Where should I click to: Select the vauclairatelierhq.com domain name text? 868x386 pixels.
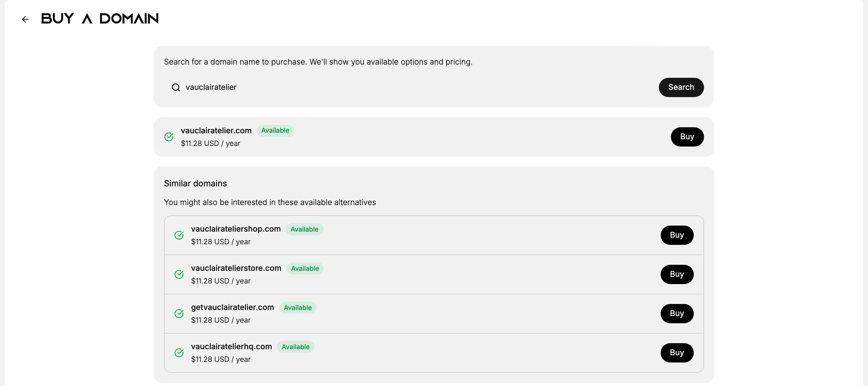[x=231, y=346]
